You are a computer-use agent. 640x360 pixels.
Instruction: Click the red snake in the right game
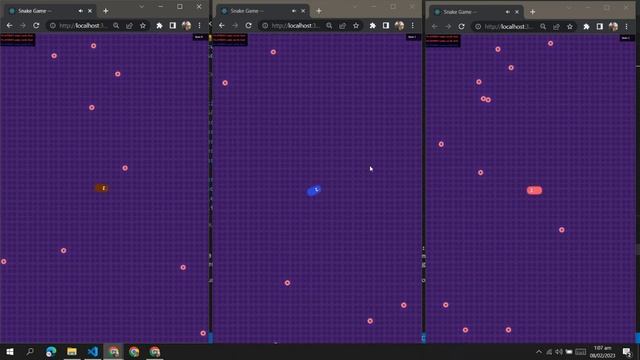point(534,190)
